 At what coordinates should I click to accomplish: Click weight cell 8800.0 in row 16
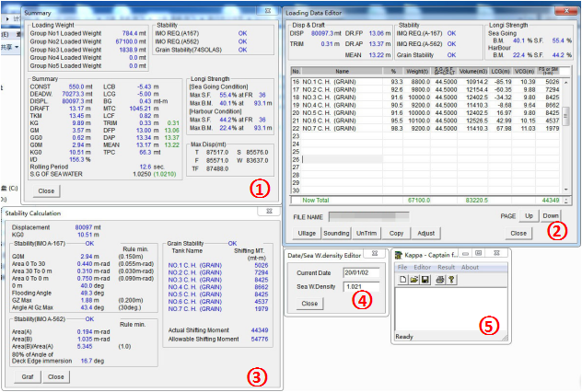click(x=420, y=82)
